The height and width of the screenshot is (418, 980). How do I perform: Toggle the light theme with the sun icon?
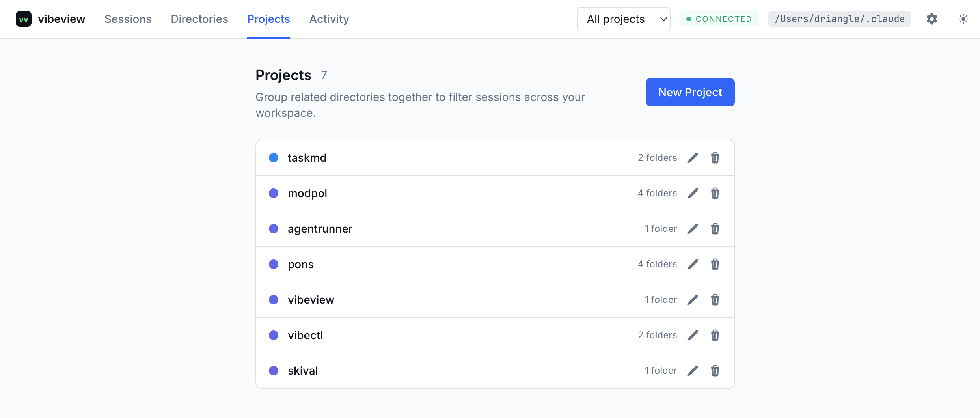[x=963, y=19]
